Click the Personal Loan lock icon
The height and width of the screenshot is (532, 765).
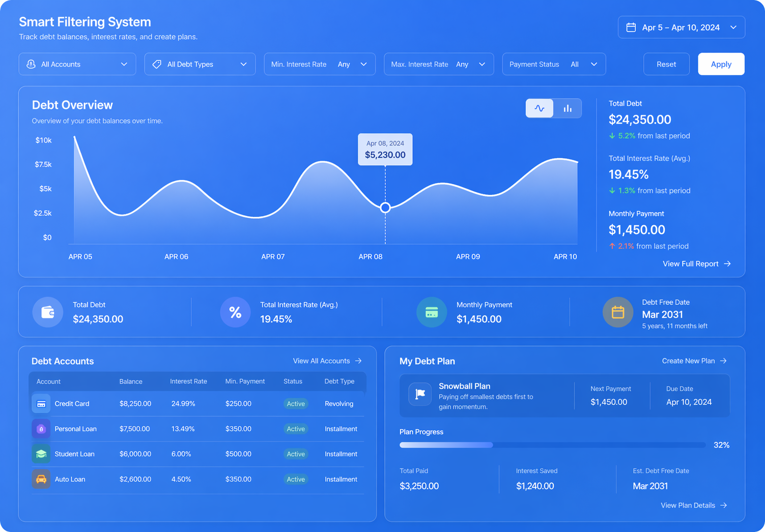tap(41, 429)
